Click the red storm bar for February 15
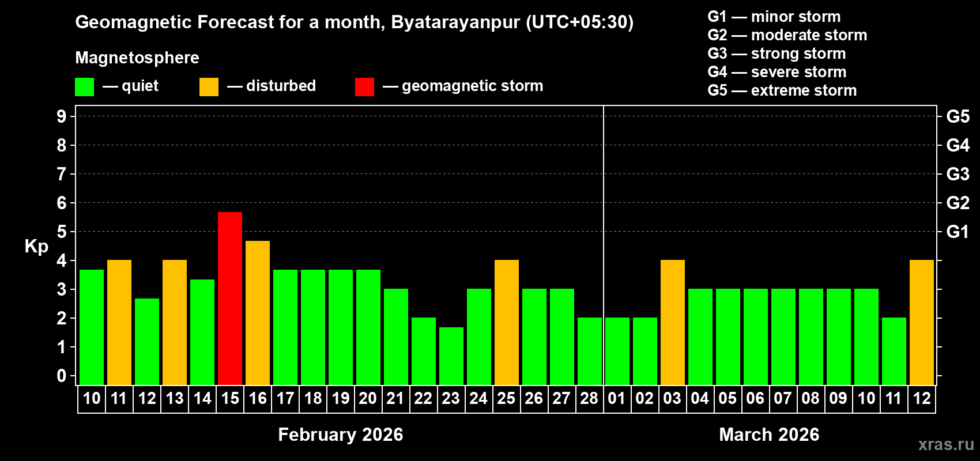This screenshot has height=461, width=980. (x=230, y=298)
